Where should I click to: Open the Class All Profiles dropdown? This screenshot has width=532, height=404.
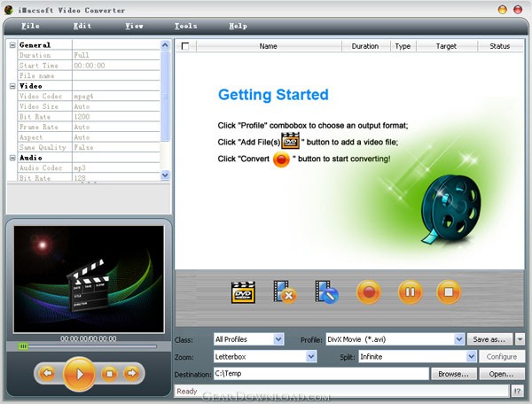[278, 339]
